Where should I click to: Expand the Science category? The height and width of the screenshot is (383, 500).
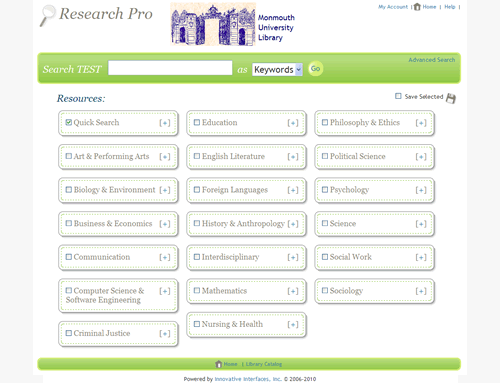pos(421,224)
